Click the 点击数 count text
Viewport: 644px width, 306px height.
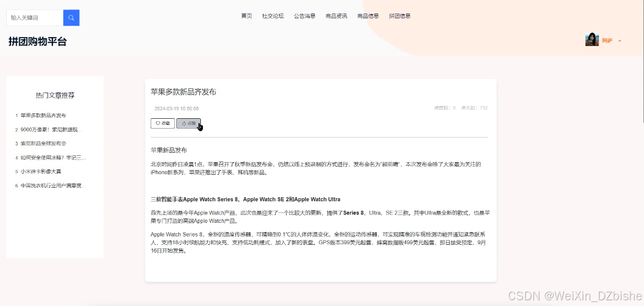(474, 108)
